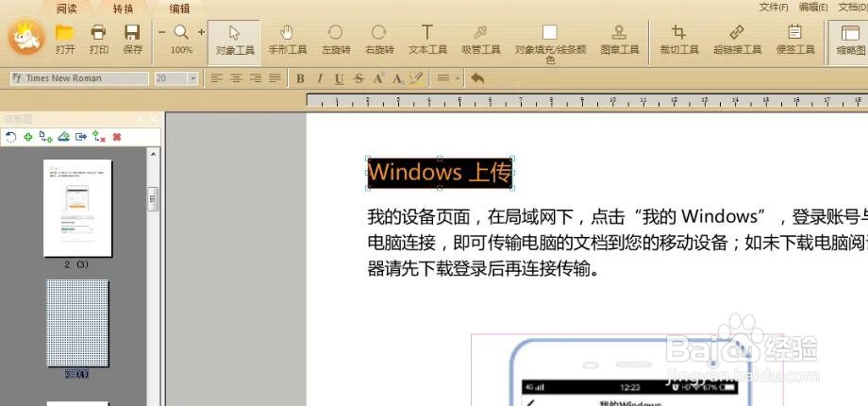This screenshot has height=406, width=868.
Task: Click the selected 'Windows 上传' heading
Action: coord(440,173)
